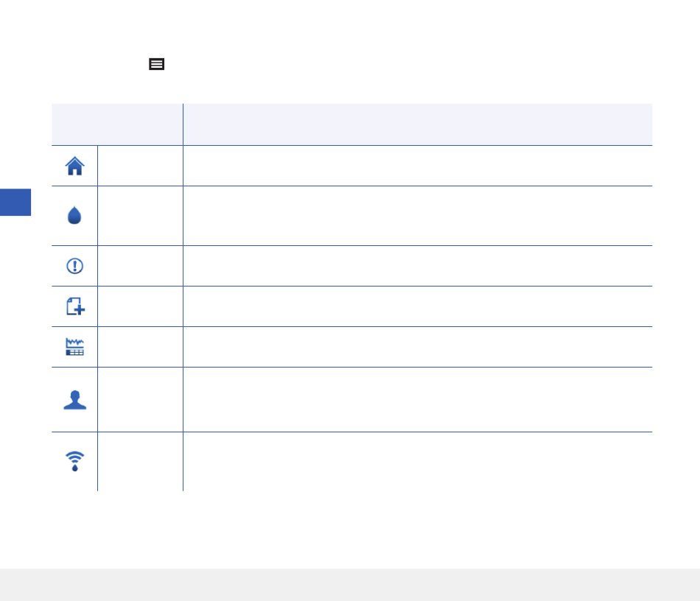The width and height of the screenshot is (700, 601).
Task: Tap the blue blood drop icon
Action: [x=74, y=215]
